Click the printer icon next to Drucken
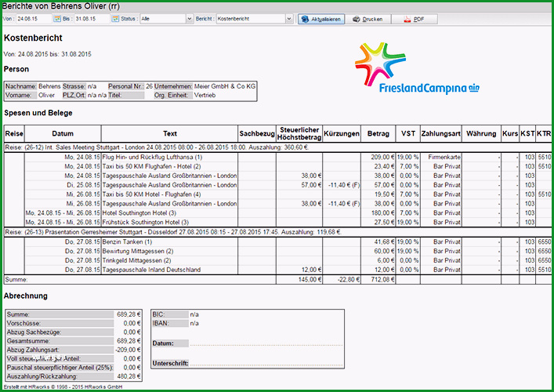The image size is (554, 392). pyautogui.click(x=357, y=19)
